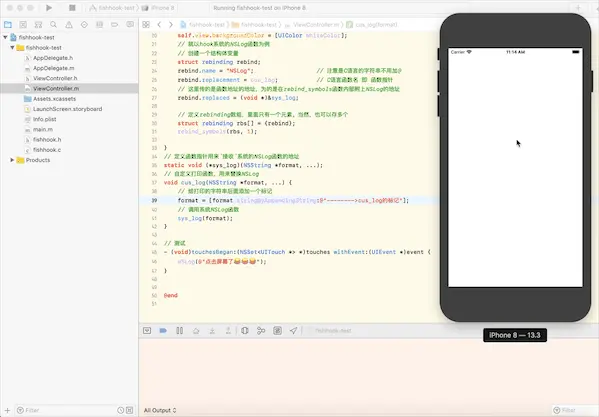Click the editor back navigation arrow
The image size is (599, 417).
(x=159, y=25)
